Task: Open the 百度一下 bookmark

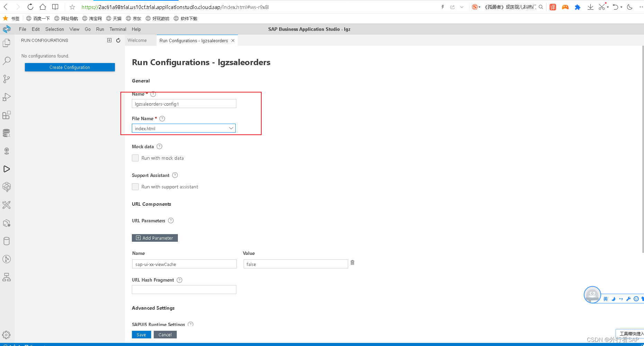Action: click(x=38, y=18)
